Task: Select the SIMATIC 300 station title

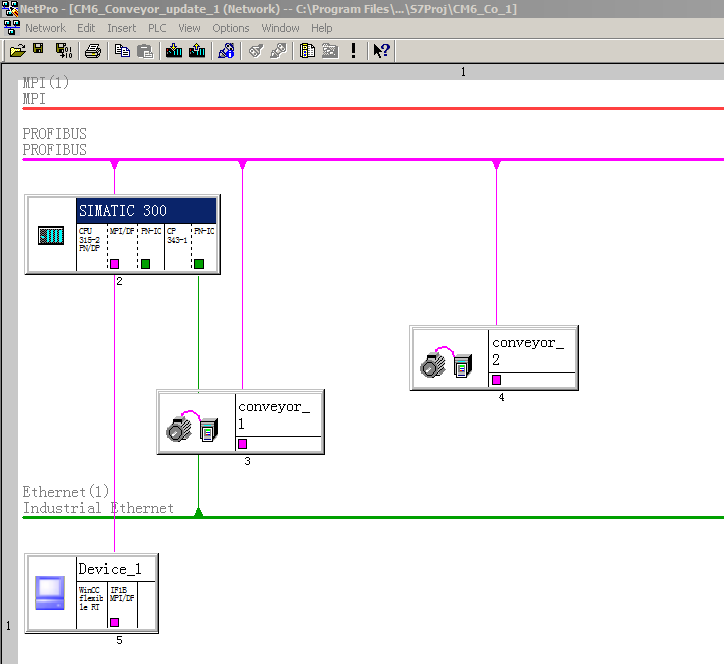Action: [x=146, y=211]
